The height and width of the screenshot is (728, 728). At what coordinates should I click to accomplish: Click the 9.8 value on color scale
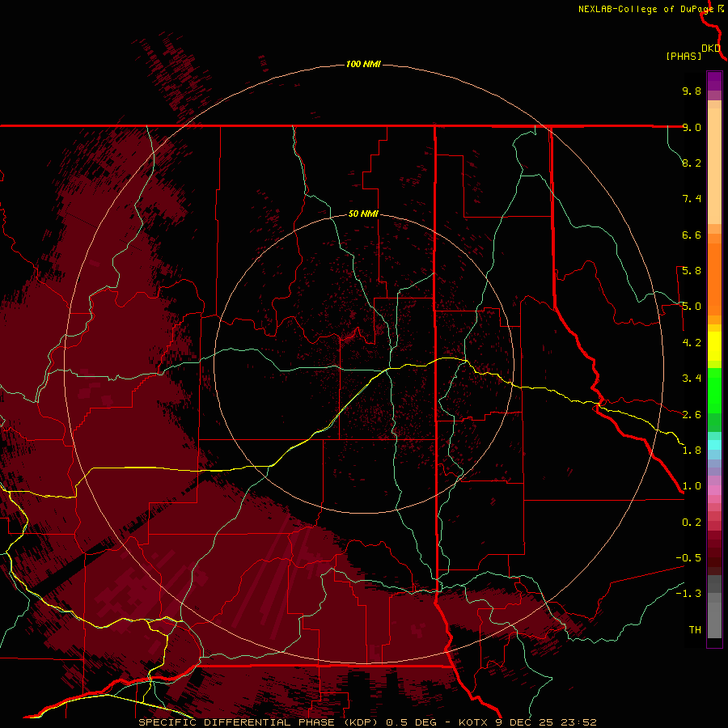(x=692, y=91)
